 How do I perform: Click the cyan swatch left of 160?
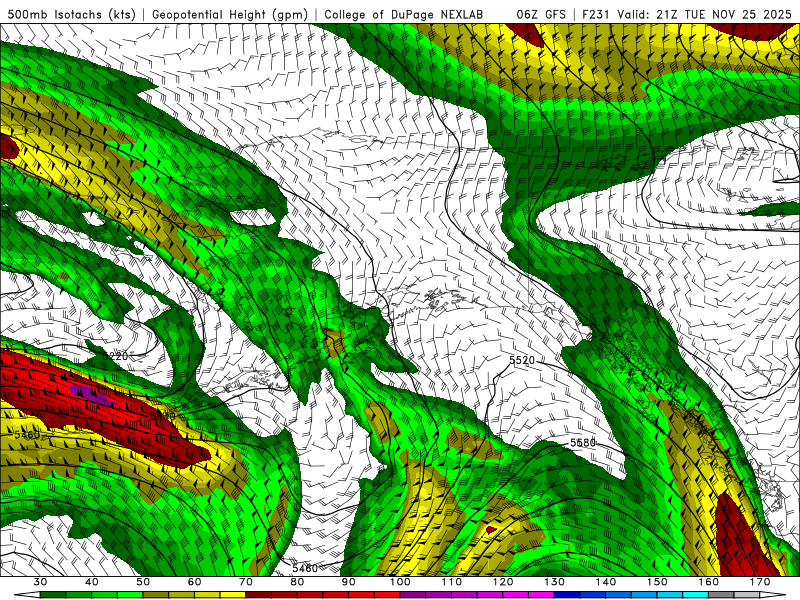click(x=695, y=595)
